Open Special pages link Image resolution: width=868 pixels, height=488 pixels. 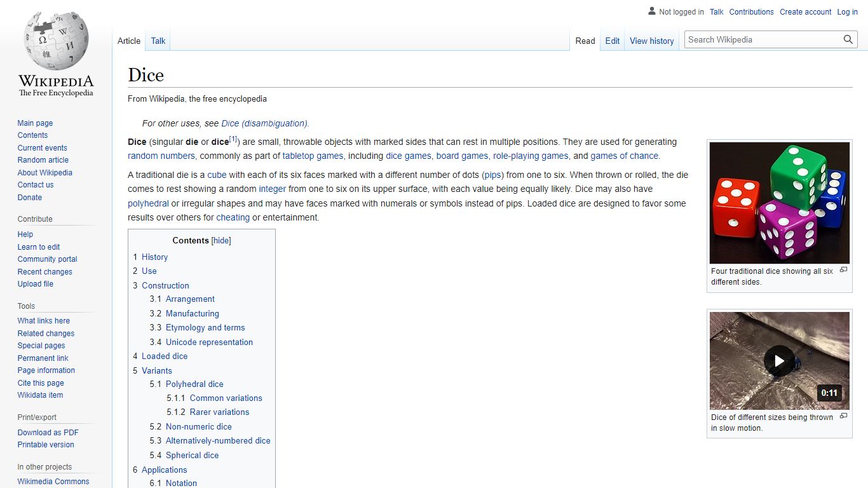[x=41, y=346]
